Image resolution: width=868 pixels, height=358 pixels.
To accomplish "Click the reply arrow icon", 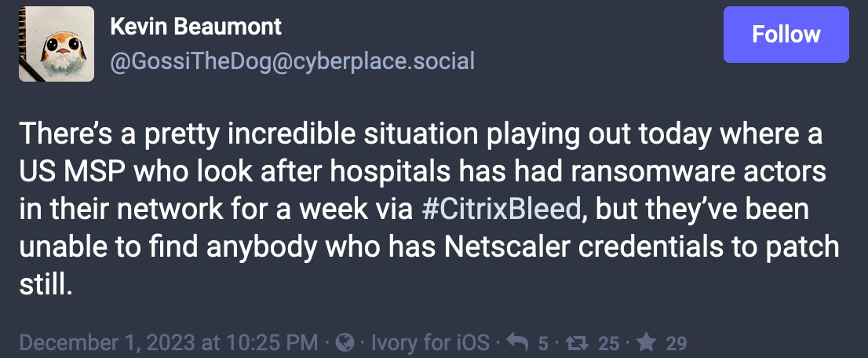I will pyautogui.click(x=517, y=343).
